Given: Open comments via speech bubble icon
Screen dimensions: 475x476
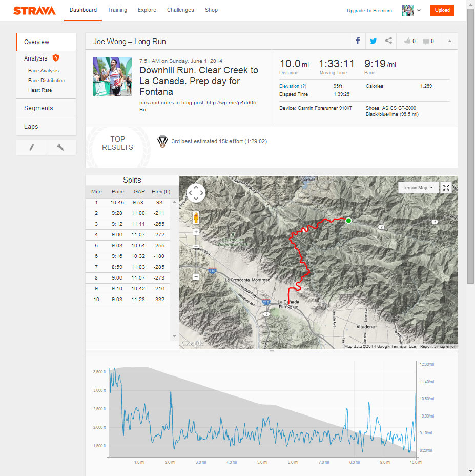Looking at the screenshot, I should coord(428,42).
